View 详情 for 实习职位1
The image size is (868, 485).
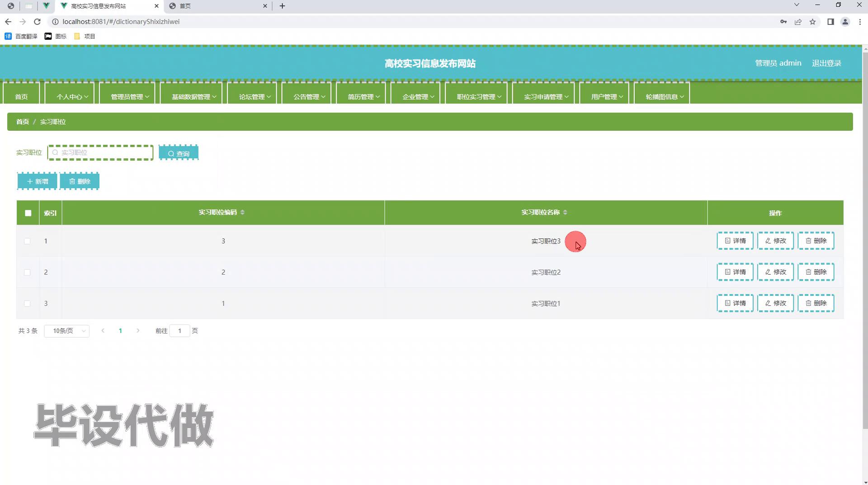(x=735, y=303)
